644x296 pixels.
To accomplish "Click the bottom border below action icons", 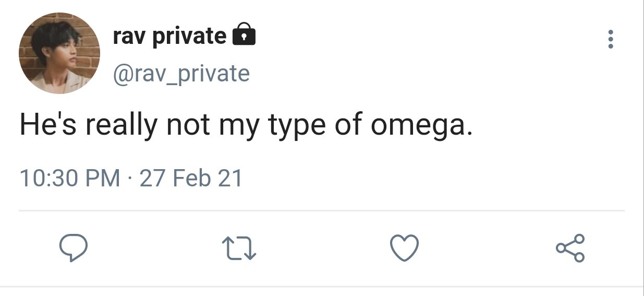I will point(322,286).
